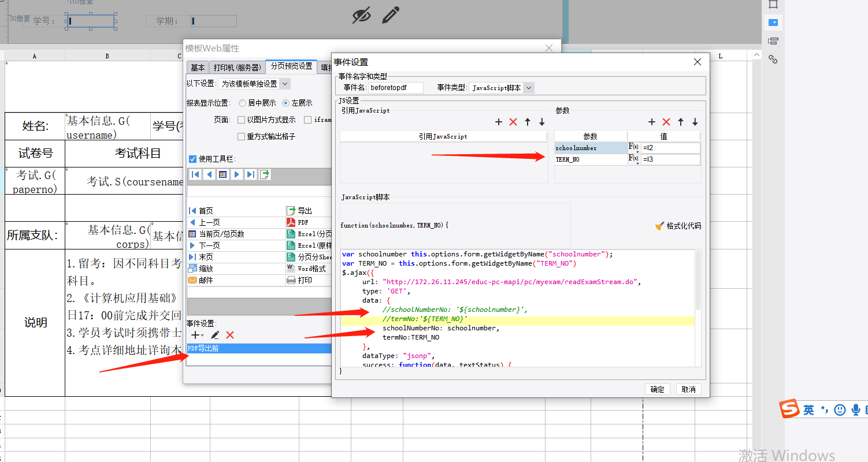
Task: Select Excel(原样 export tool in the list
Action: tap(309, 245)
